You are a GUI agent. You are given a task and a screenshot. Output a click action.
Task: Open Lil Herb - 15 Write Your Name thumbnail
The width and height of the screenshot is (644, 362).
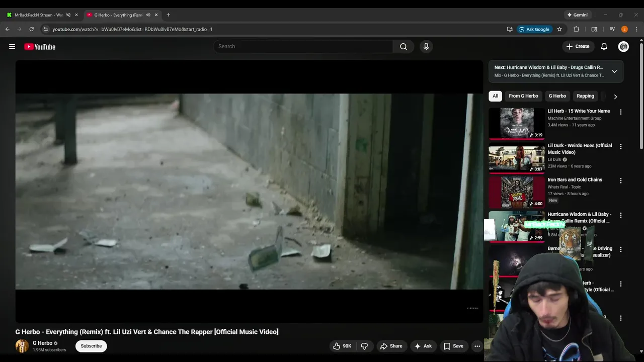pyautogui.click(x=517, y=123)
